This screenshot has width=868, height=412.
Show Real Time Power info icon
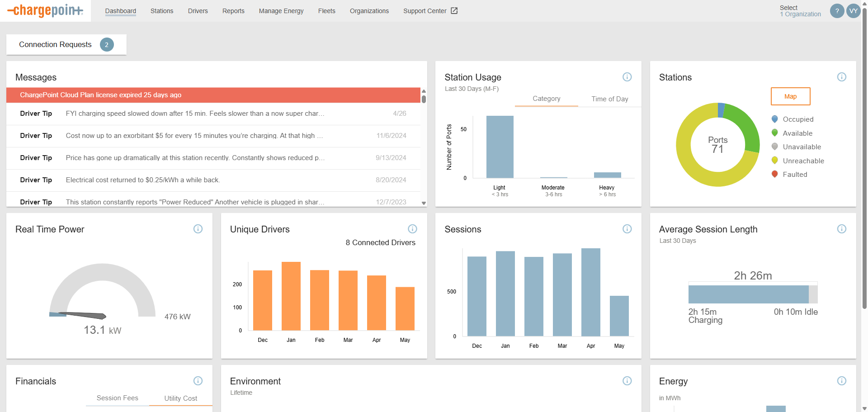pos(198,229)
